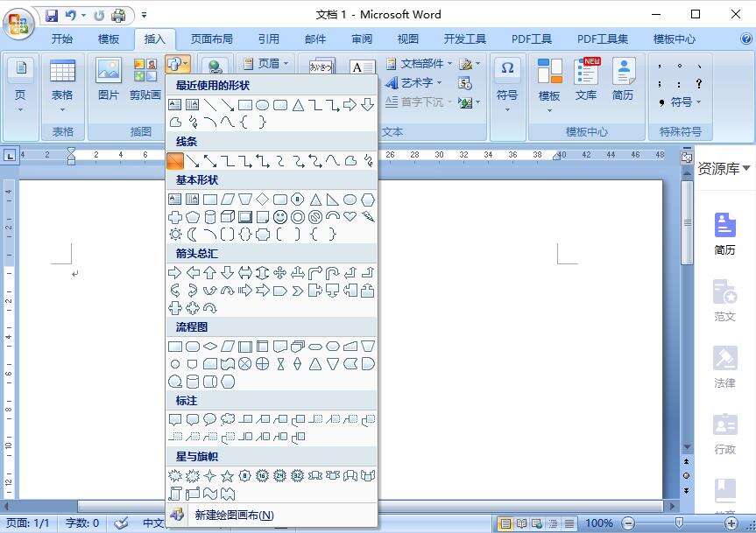This screenshot has height=533, width=756.
Task: Open the 审阅 ribbon tab
Action: 362,39
